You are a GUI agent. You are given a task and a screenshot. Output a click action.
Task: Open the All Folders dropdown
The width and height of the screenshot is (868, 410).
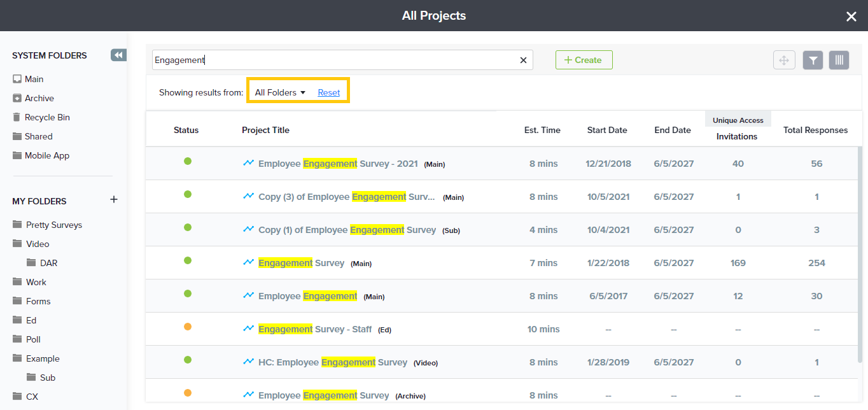click(x=280, y=92)
